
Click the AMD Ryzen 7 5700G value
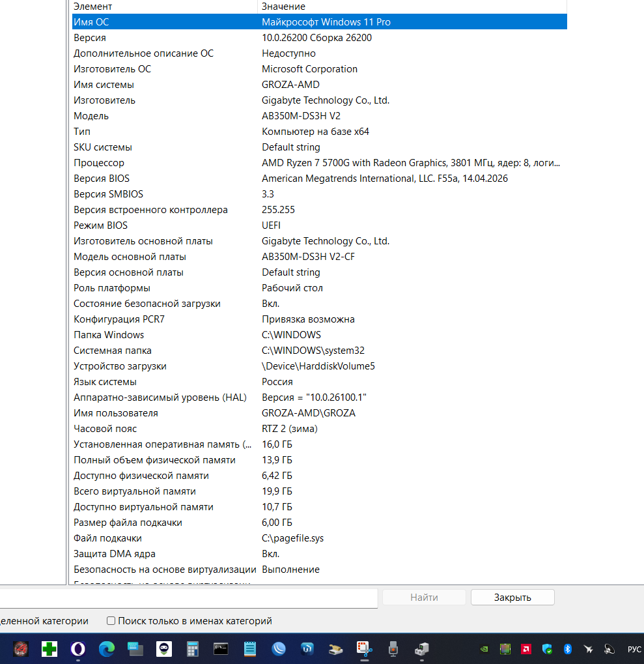(410, 163)
